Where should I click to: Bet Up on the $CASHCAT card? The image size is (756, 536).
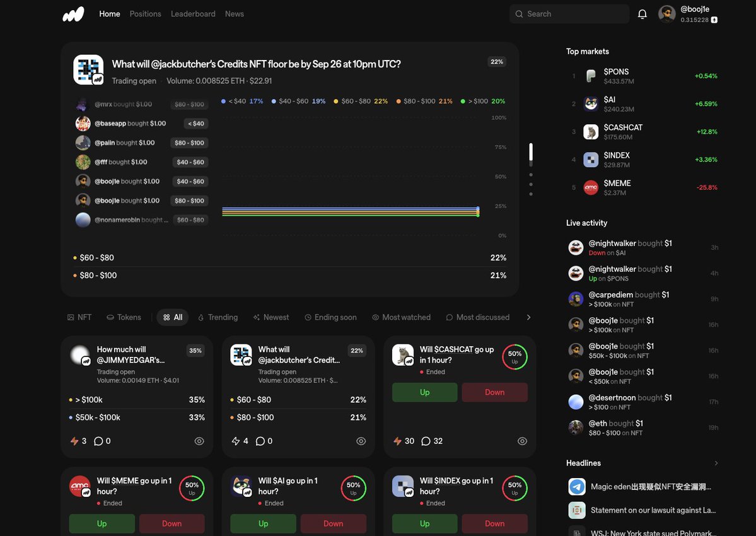pos(425,392)
